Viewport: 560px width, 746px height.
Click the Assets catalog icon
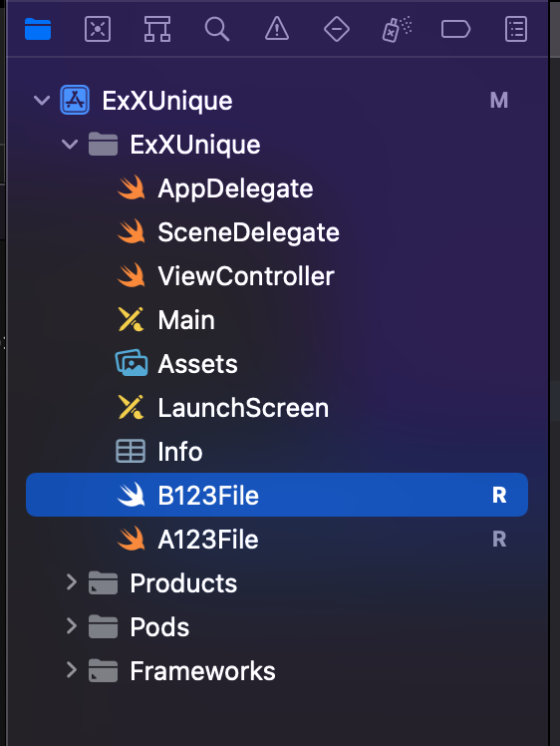pos(132,363)
